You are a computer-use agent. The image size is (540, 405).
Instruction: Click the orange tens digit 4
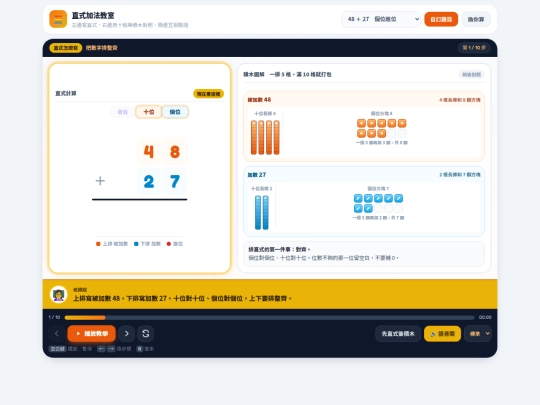148,152
